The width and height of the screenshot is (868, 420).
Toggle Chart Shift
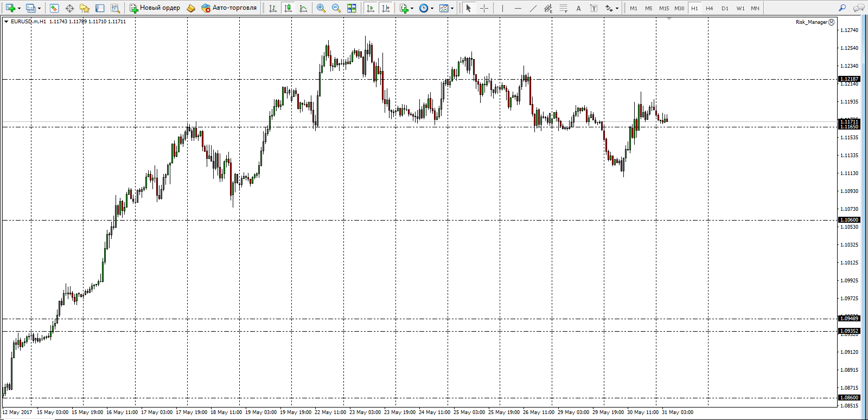(x=386, y=8)
